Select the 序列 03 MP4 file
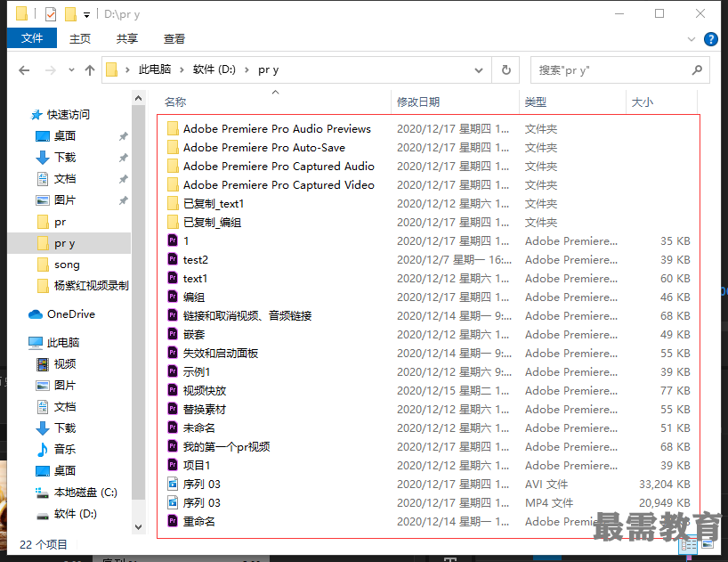The width and height of the screenshot is (728, 562). [x=201, y=502]
